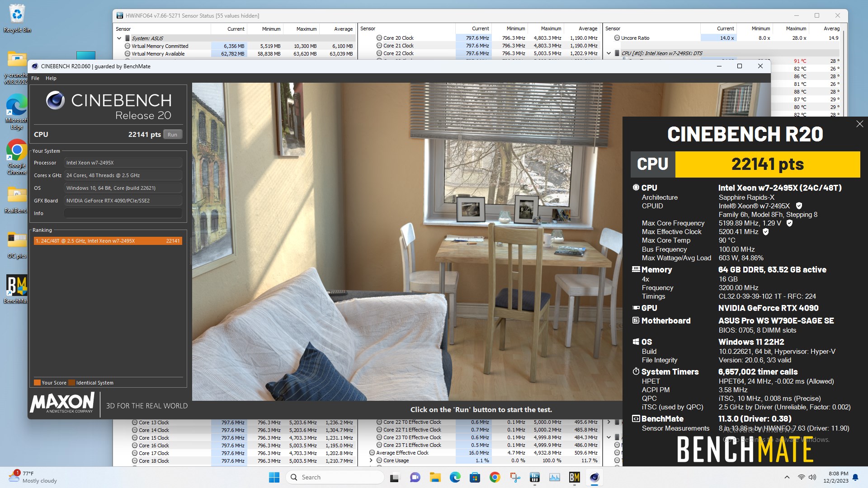868x488 pixels.
Task: Switch to Cinebench from the taskbar
Action: click(594, 477)
